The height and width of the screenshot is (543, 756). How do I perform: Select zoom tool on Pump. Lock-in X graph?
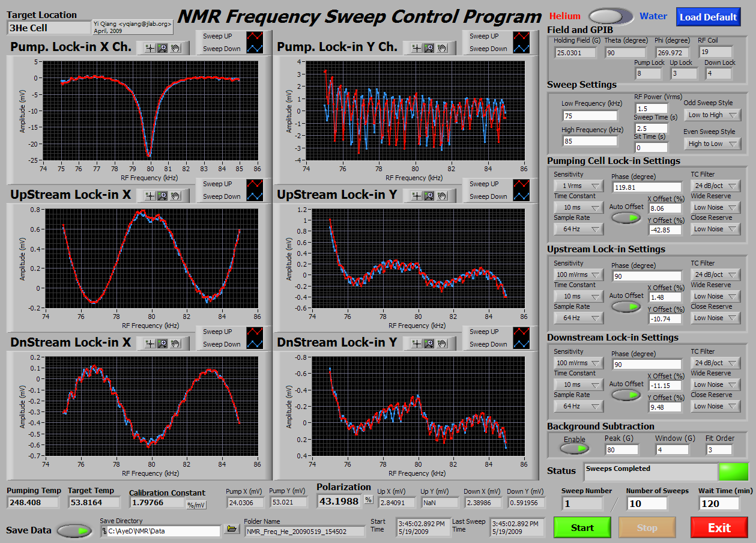click(162, 48)
